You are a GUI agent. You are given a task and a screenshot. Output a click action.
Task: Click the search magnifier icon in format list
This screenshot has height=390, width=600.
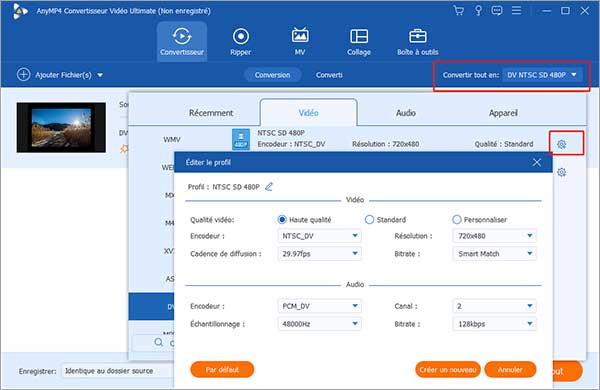tap(159, 342)
